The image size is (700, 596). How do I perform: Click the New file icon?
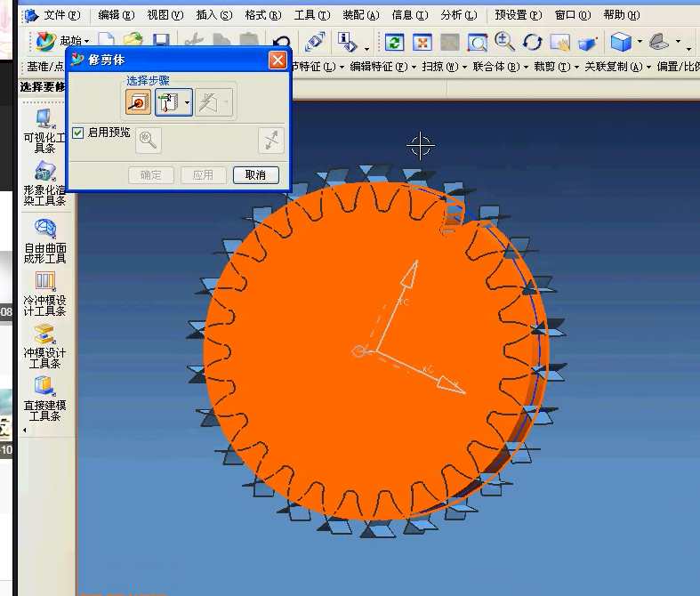coord(106,40)
